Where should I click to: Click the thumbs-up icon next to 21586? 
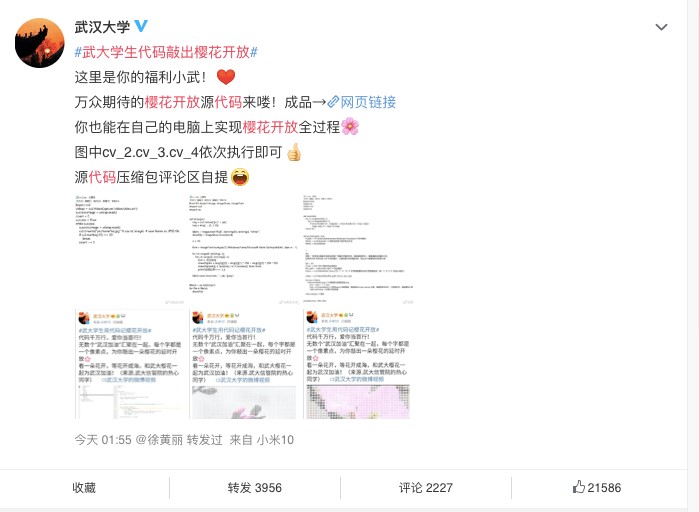(579, 487)
